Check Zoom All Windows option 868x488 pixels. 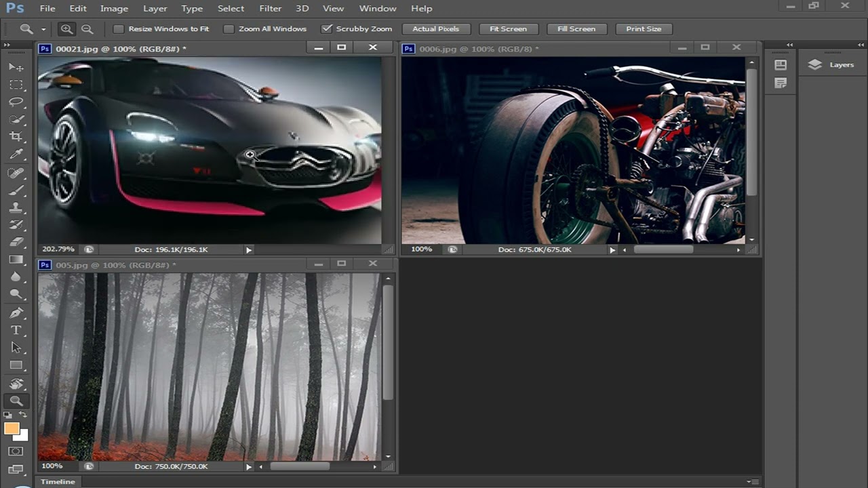click(x=229, y=29)
